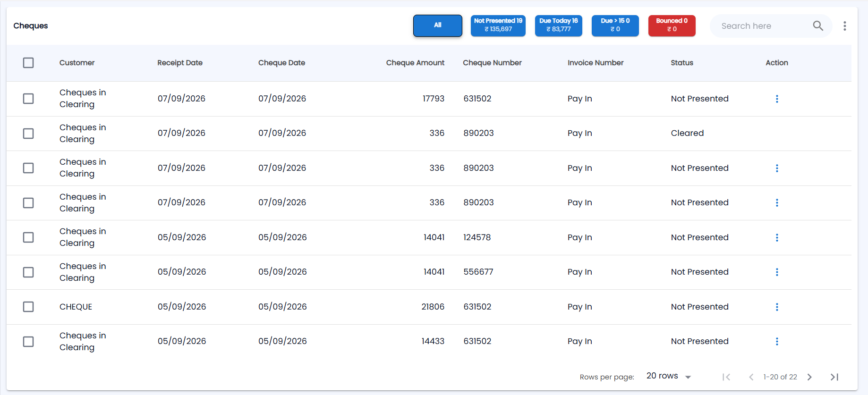Click the CHEQUE customer name
The width and height of the screenshot is (868, 395).
(x=76, y=307)
